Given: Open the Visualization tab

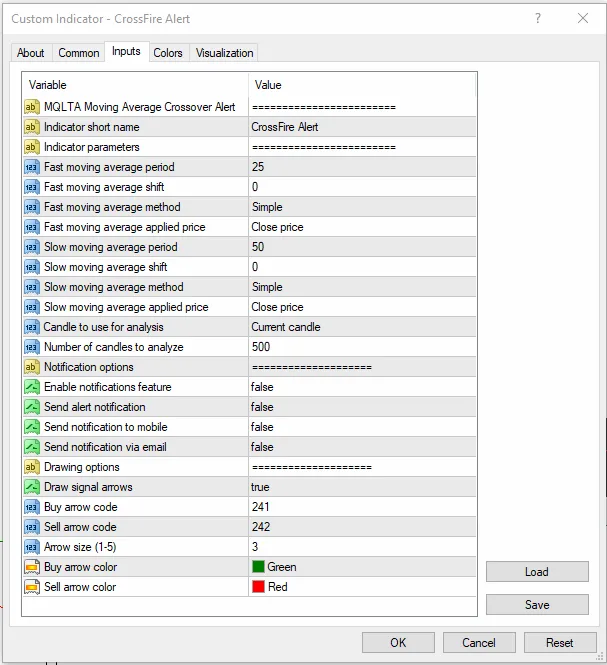Looking at the screenshot, I should (224, 53).
